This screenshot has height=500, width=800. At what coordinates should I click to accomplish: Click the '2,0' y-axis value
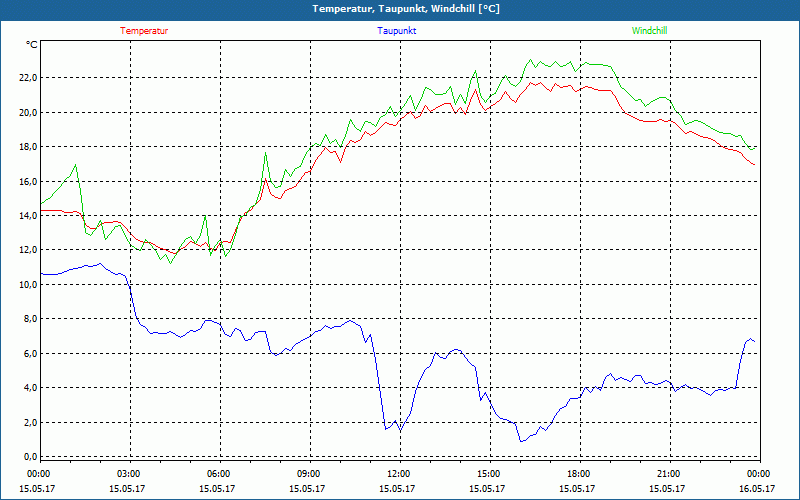pyautogui.click(x=30, y=422)
